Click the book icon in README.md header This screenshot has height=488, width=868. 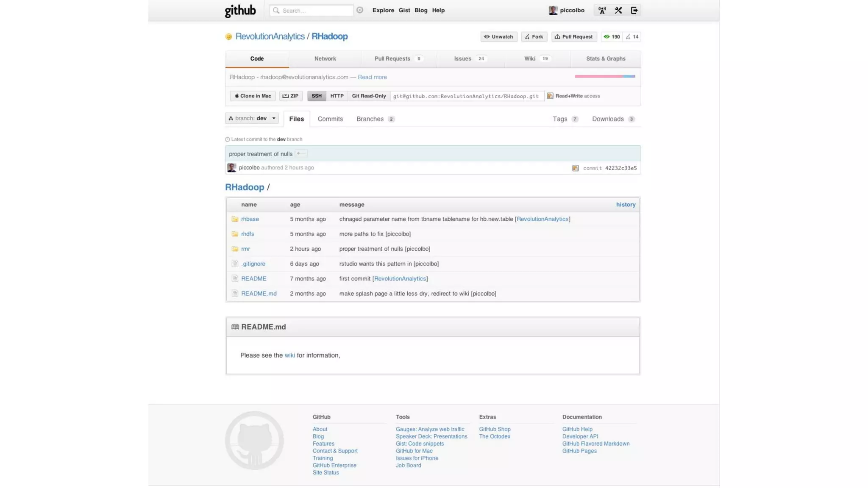click(x=235, y=327)
